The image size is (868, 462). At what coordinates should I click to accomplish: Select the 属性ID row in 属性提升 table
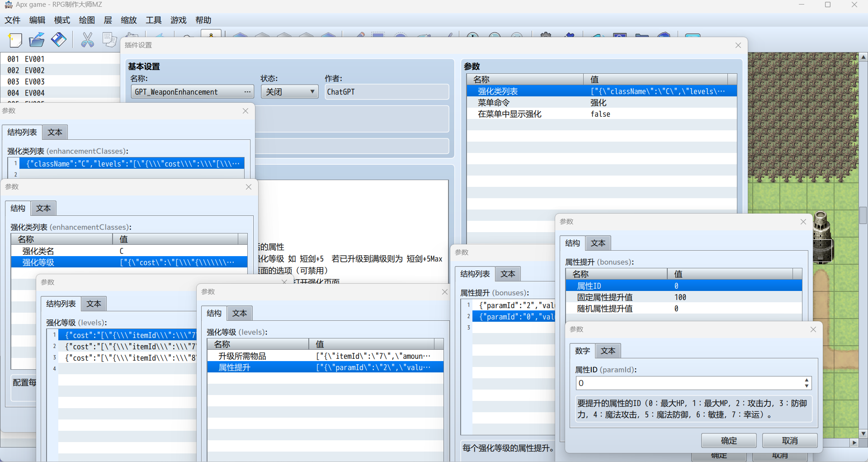tap(684, 286)
